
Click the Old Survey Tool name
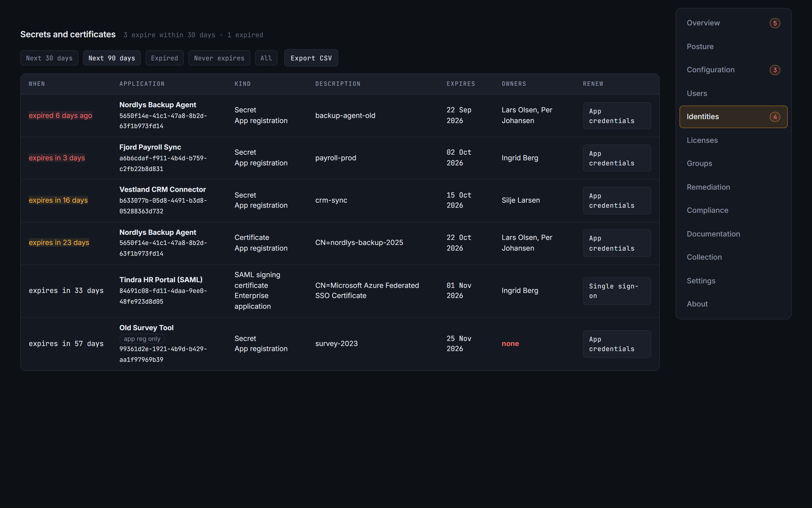[x=146, y=328]
